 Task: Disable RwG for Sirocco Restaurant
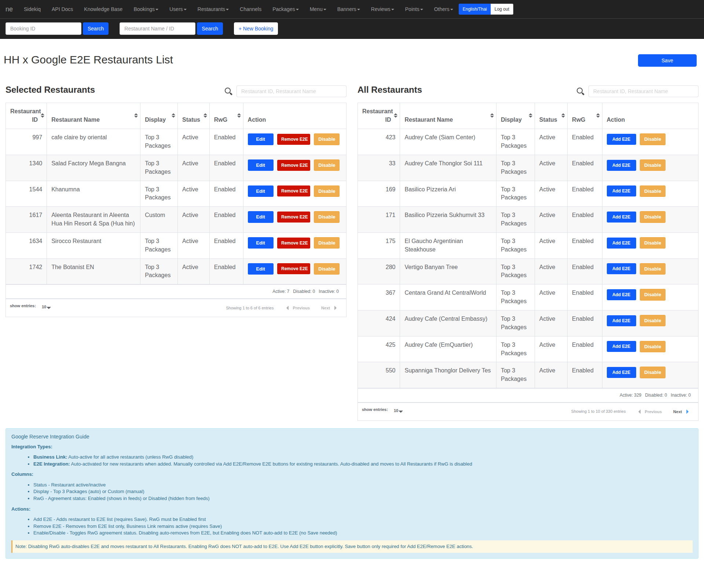click(326, 243)
